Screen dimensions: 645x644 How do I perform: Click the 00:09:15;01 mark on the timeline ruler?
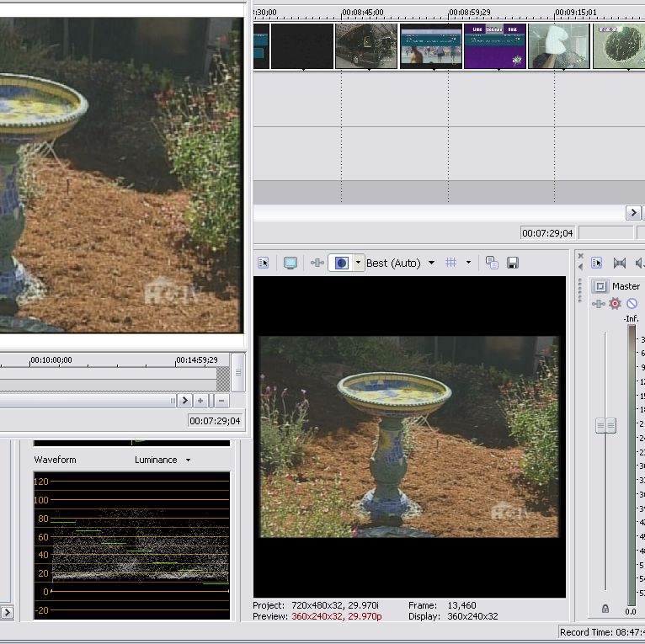[575, 13]
